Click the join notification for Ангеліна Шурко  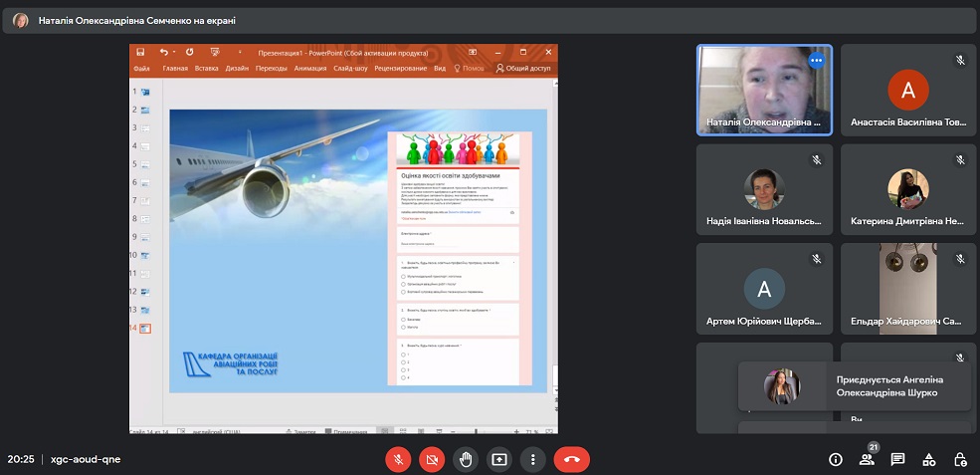pos(856,386)
